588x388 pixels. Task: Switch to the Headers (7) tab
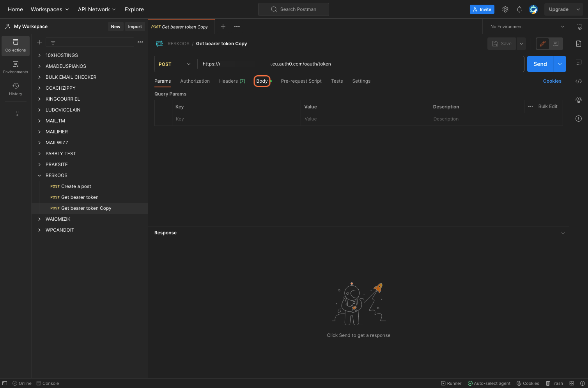[232, 81]
